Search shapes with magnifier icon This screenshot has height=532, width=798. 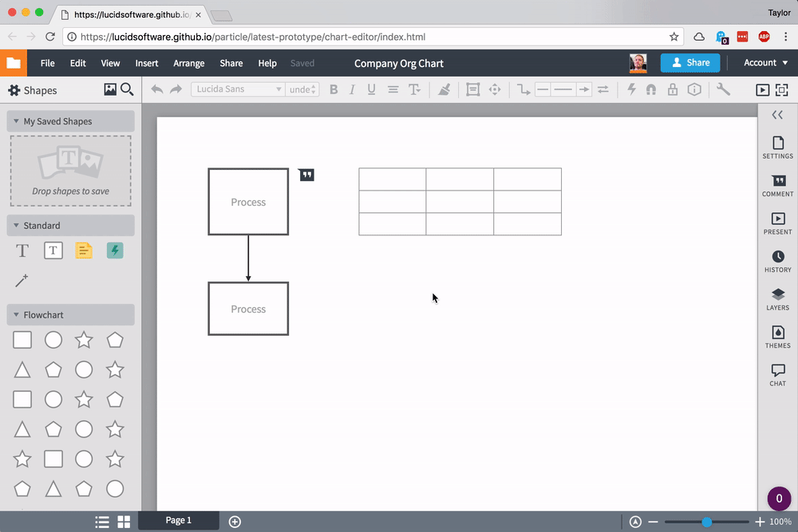click(127, 90)
